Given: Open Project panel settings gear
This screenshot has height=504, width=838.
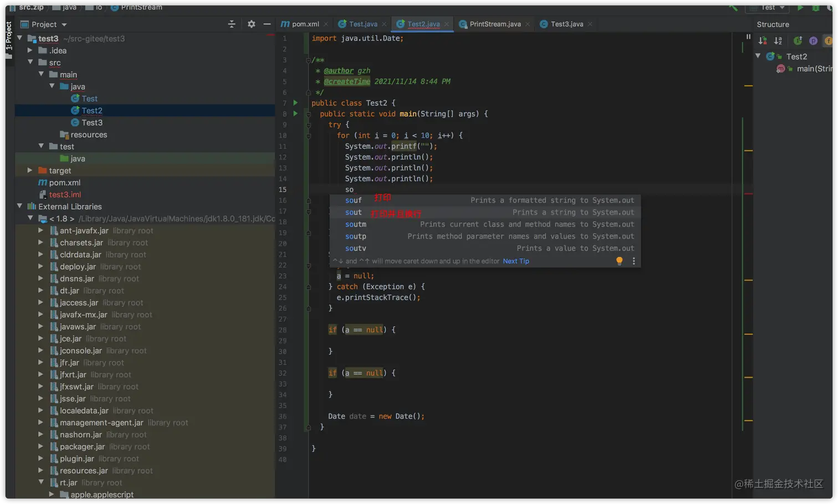Looking at the screenshot, I should tap(251, 24).
